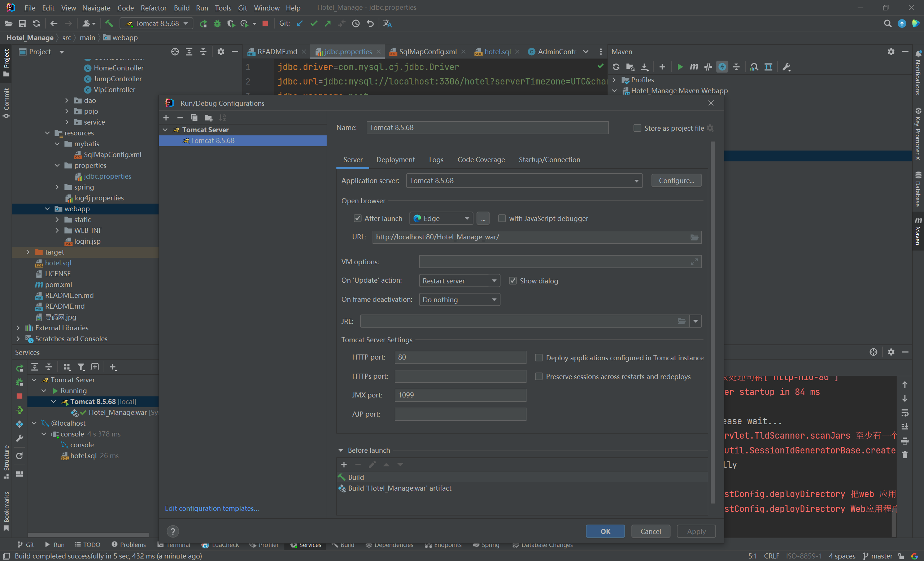Click OK button in Run/Debug Configurations
Viewport: 924px width, 561px height.
coord(605,531)
